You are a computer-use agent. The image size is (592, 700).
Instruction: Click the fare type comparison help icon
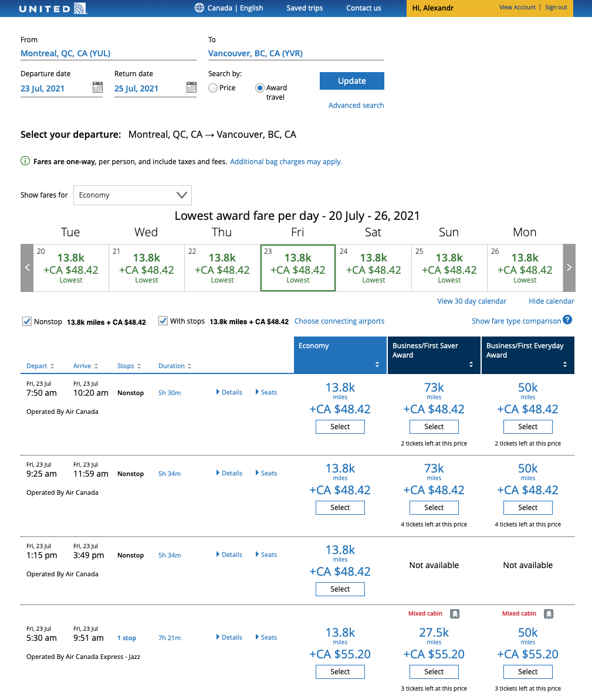click(x=567, y=320)
